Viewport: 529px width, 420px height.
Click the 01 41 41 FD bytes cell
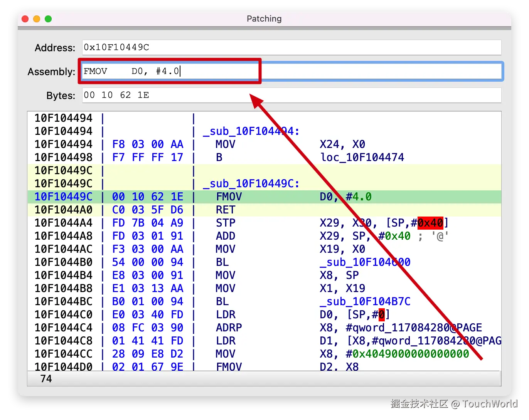pyautogui.click(x=148, y=341)
